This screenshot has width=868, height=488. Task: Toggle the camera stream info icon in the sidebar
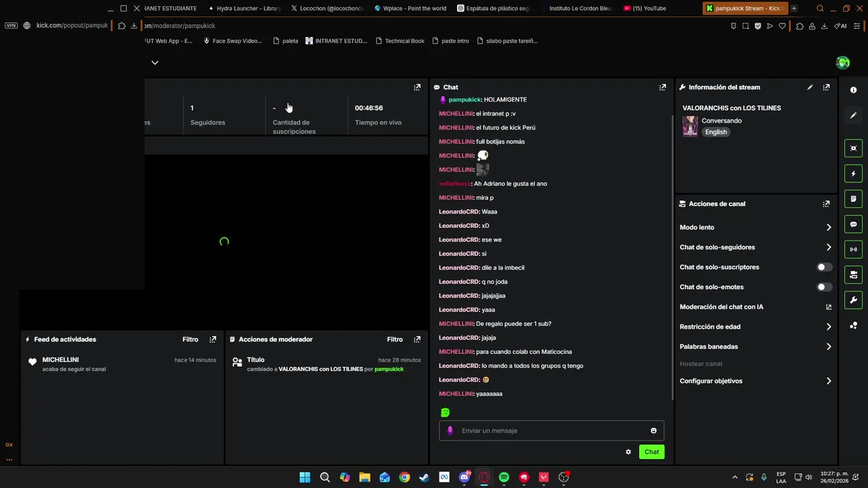point(853,274)
